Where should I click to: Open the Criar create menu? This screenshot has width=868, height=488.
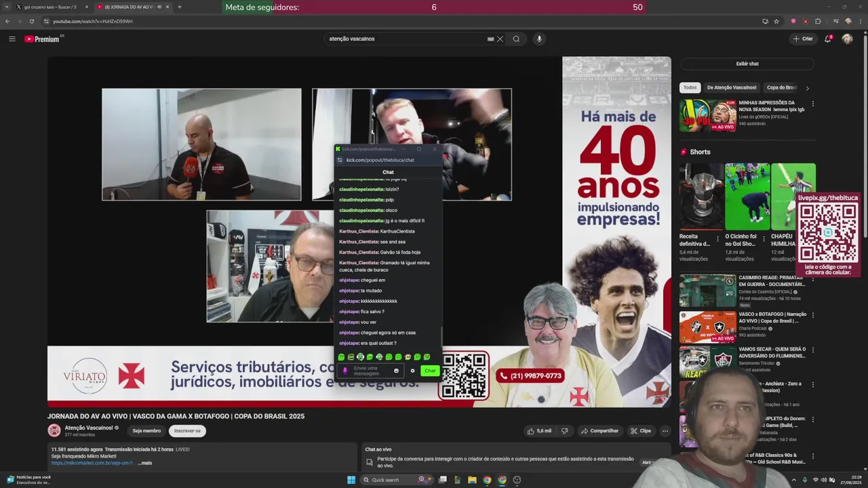(803, 39)
